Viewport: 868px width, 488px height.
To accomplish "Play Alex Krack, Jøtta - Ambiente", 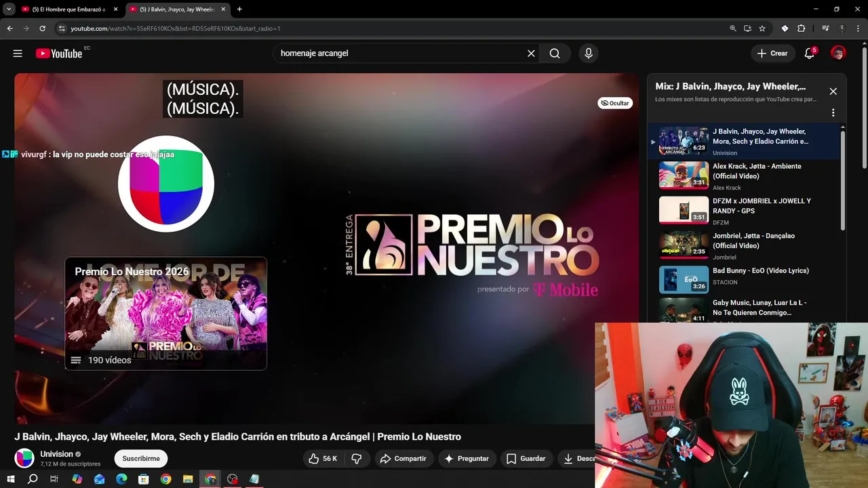I will tap(745, 176).
